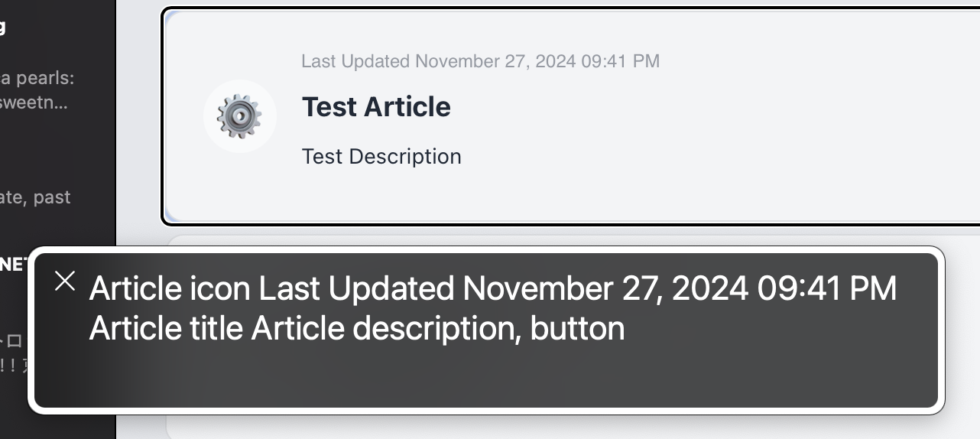980x439 pixels.
Task: Click the Test Description text
Action: (x=381, y=157)
